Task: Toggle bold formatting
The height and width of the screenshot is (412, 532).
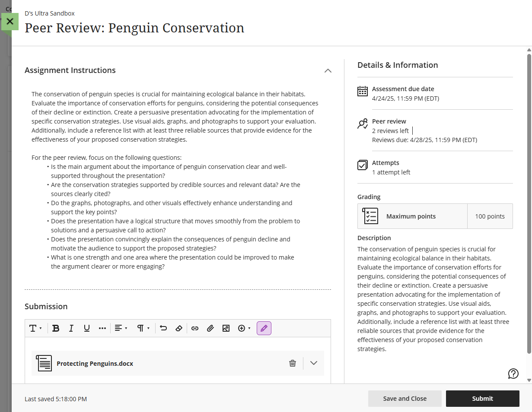Action: (56, 328)
